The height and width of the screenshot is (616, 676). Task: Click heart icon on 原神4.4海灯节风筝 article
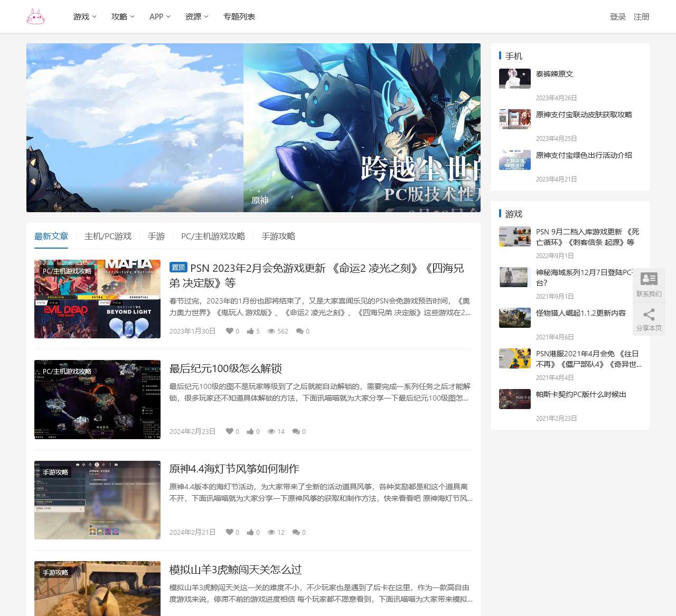(229, 532)
